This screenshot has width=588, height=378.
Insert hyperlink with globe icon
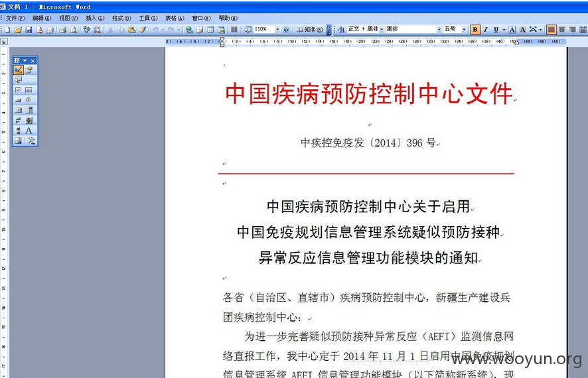click(189, 30)
